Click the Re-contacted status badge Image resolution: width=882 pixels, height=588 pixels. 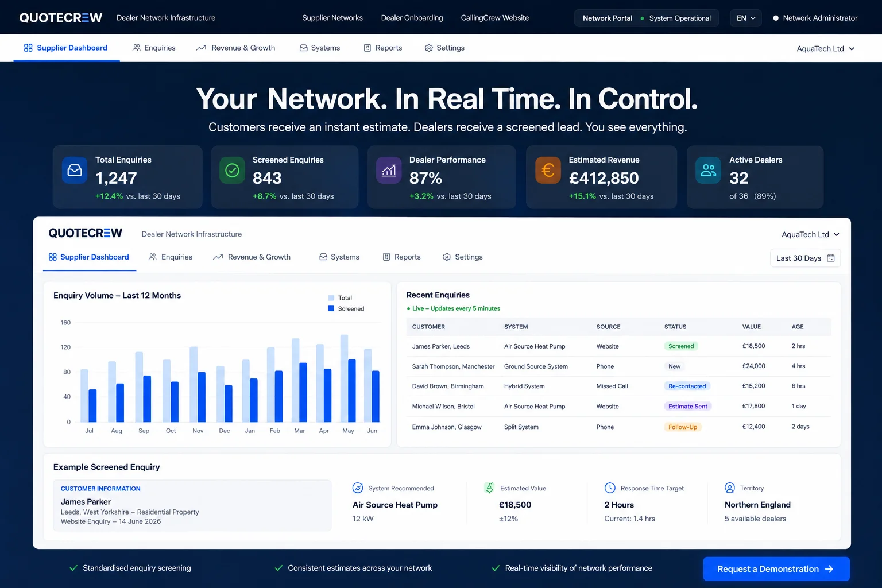coord(687,386)
